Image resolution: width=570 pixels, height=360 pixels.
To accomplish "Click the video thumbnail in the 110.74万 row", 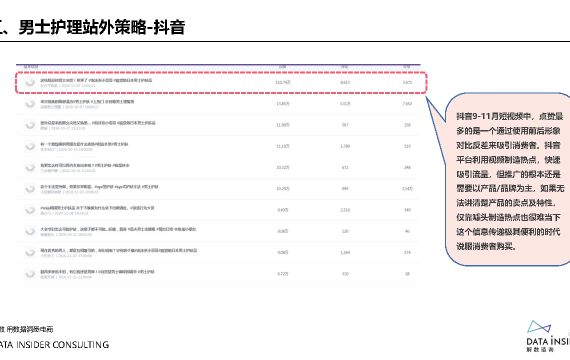I will [x=30, y=83].
